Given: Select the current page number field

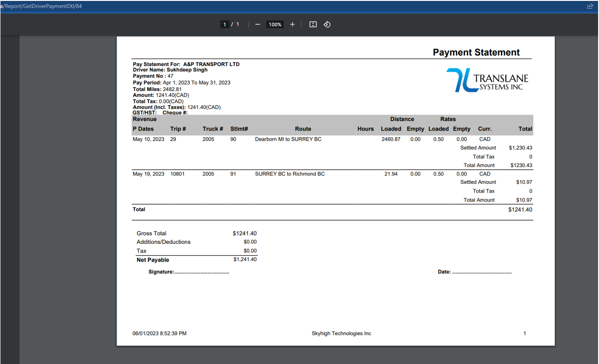Looking at the screenshot, I should click(225, 25).
